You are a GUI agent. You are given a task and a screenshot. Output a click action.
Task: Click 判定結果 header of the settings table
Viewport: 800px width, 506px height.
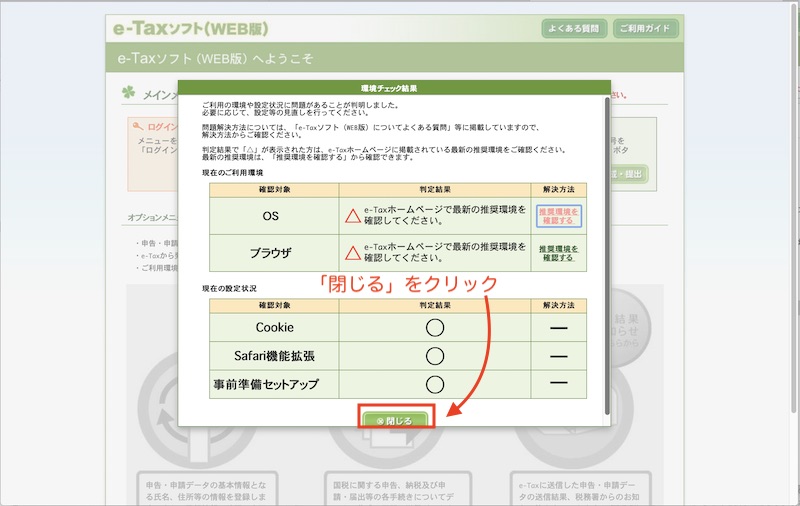435,306
